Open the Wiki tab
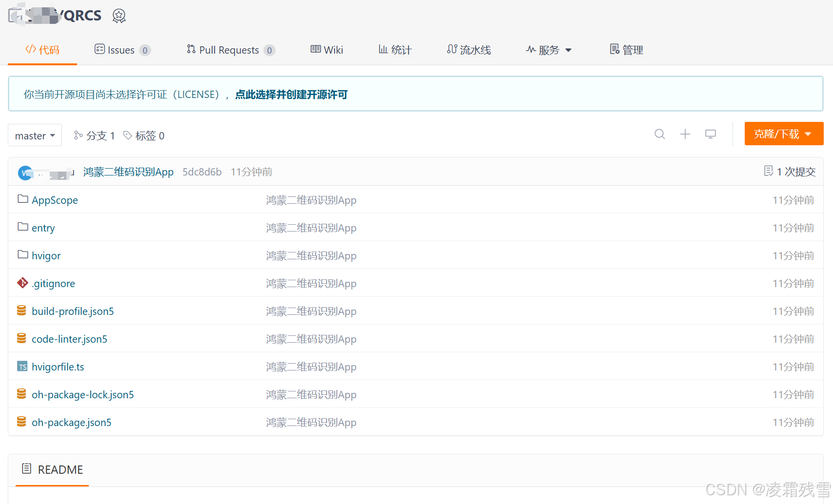The image size is (833, 504). point(327,50)
